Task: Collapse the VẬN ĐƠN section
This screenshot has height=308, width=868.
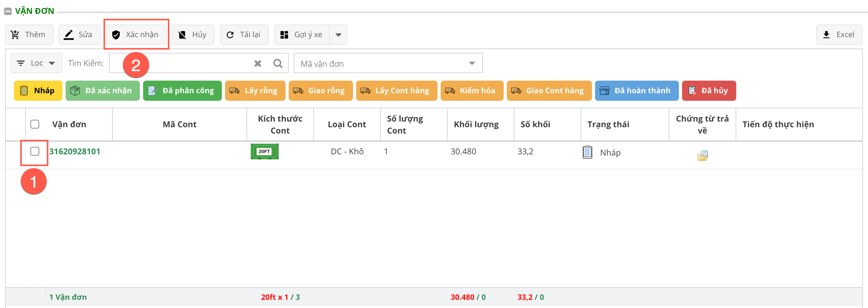Action: pyautogui.click(x=8, y=11)
